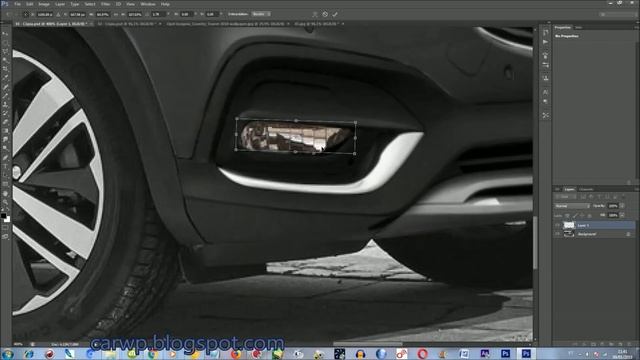Select the Clone Stamp tool

[x=6, y=104]
